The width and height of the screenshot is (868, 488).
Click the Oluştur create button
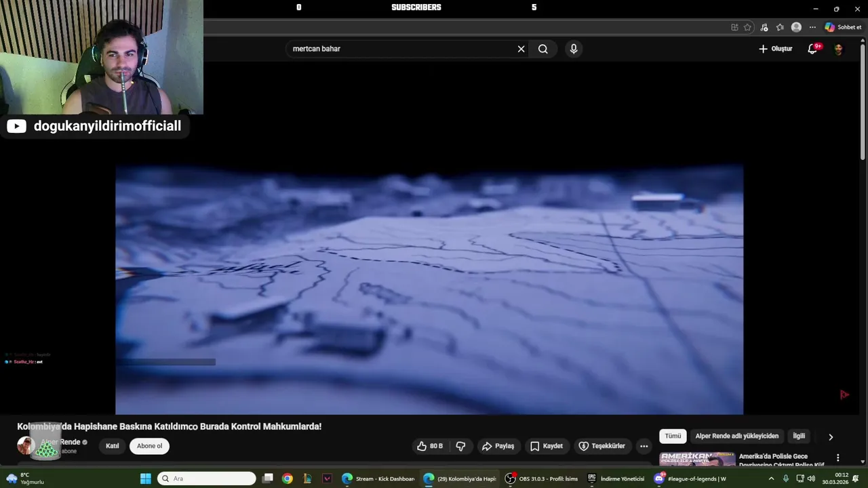coord(775,49)
